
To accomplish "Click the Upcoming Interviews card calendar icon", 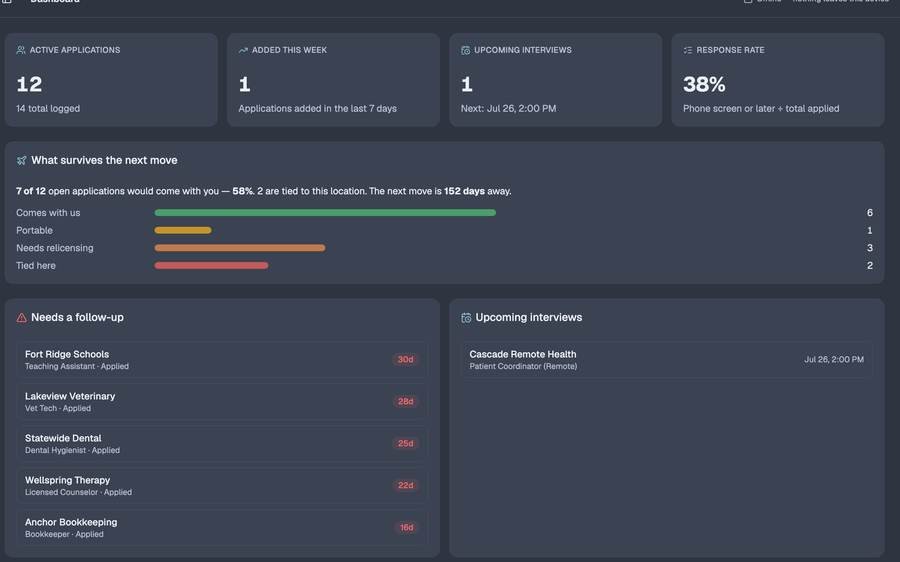I will pyautogui.click(x=465, y=50).
